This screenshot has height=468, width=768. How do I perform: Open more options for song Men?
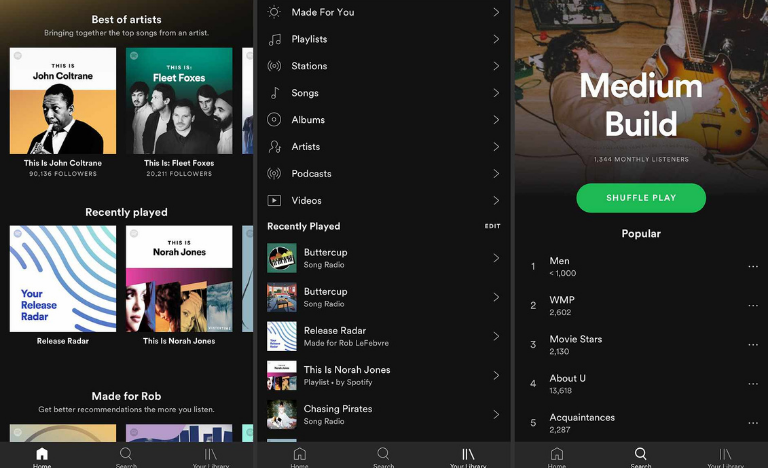753,267
